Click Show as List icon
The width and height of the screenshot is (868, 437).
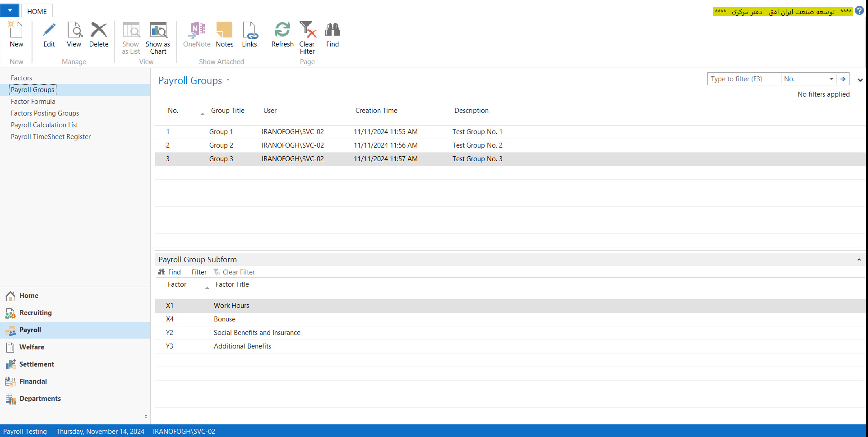pyautogui.click(x=131, y=30)
